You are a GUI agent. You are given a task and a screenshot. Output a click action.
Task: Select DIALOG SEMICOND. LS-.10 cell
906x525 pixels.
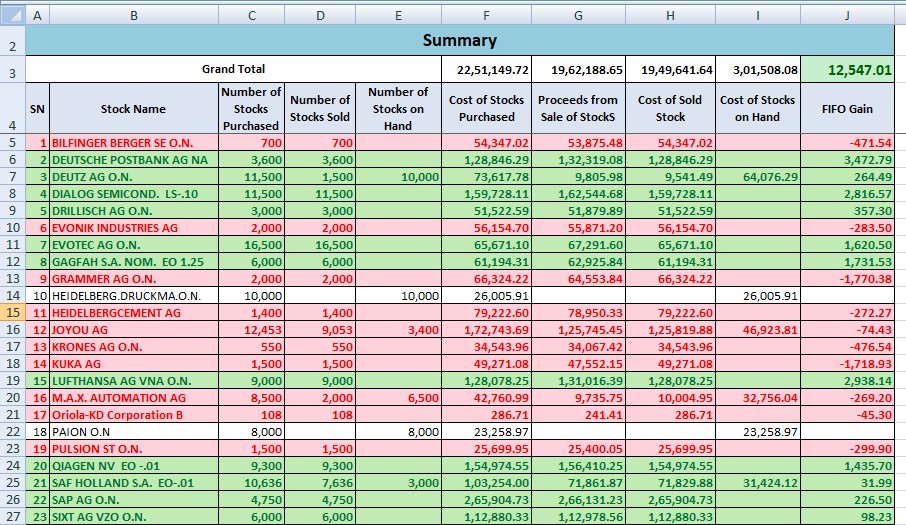point(133,193)
